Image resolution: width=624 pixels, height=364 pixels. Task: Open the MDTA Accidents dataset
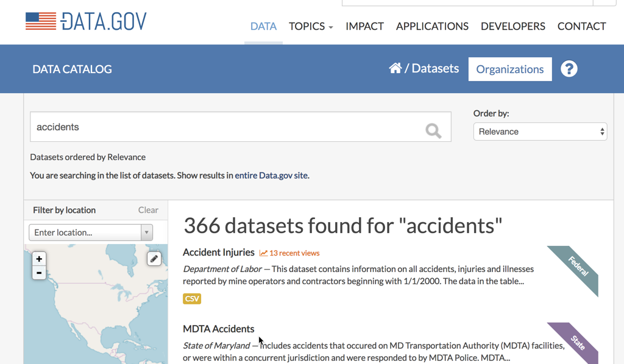219,329
